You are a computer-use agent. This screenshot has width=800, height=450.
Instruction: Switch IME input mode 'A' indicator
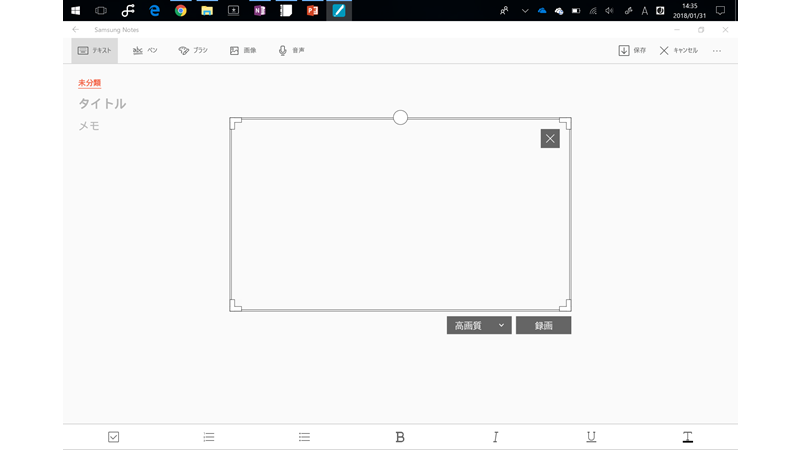coord(644,11)
